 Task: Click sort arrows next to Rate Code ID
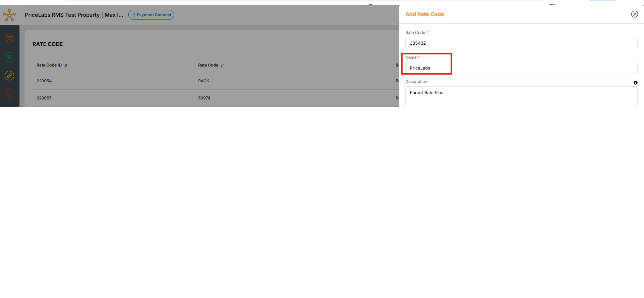tap(66, 66)
